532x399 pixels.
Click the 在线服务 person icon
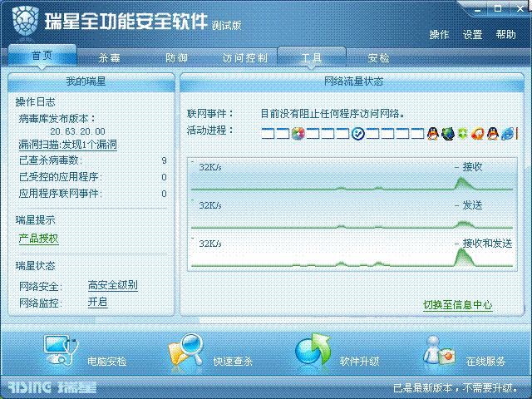click(439, 351)
